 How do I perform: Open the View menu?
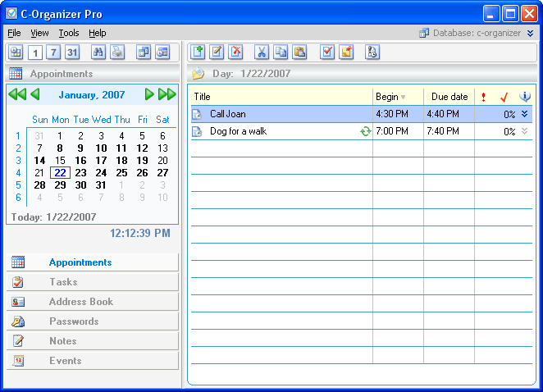point(39,33)
